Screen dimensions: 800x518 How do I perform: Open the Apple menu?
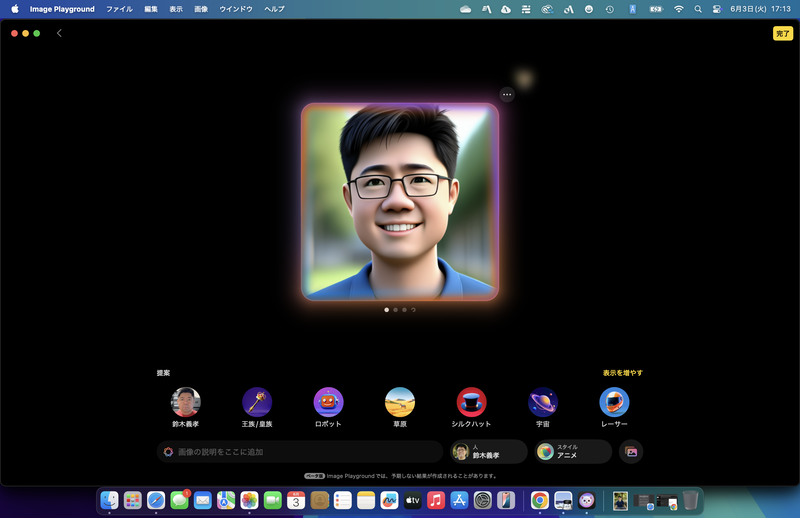tap(15, 9)
